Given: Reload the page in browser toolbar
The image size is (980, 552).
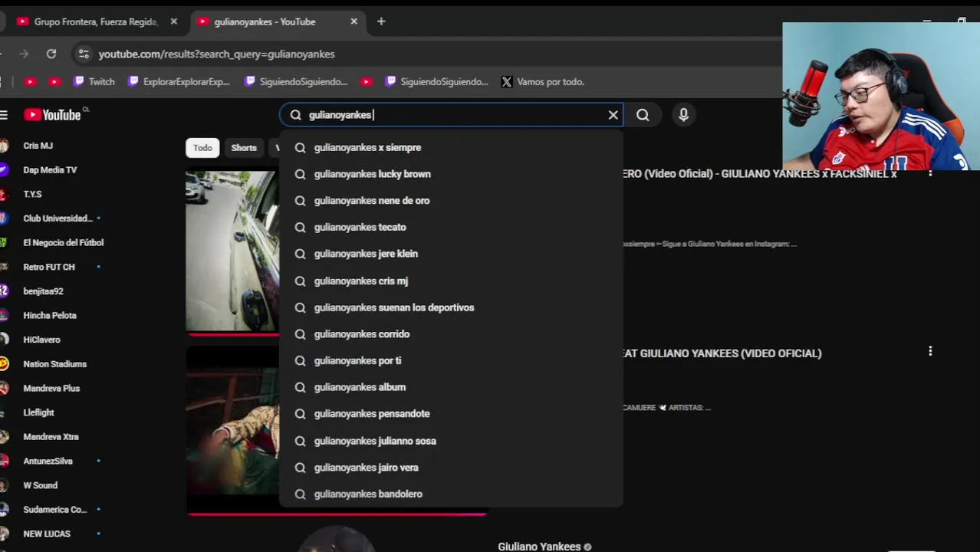Looking at the screenshot, I should coord(51,54).
